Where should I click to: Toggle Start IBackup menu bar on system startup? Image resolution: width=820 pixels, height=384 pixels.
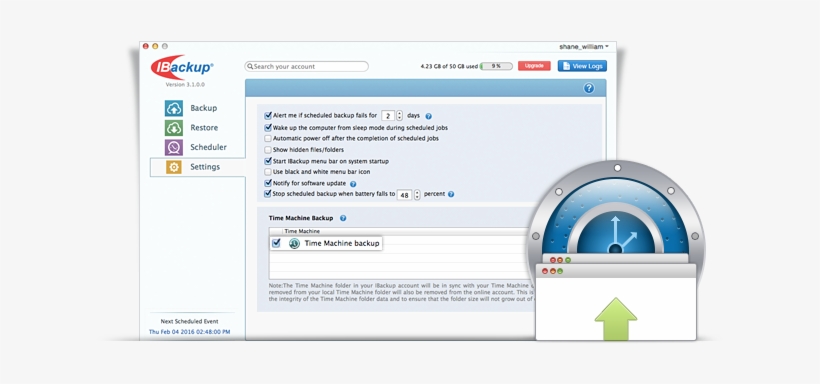[x=268, y=161]
